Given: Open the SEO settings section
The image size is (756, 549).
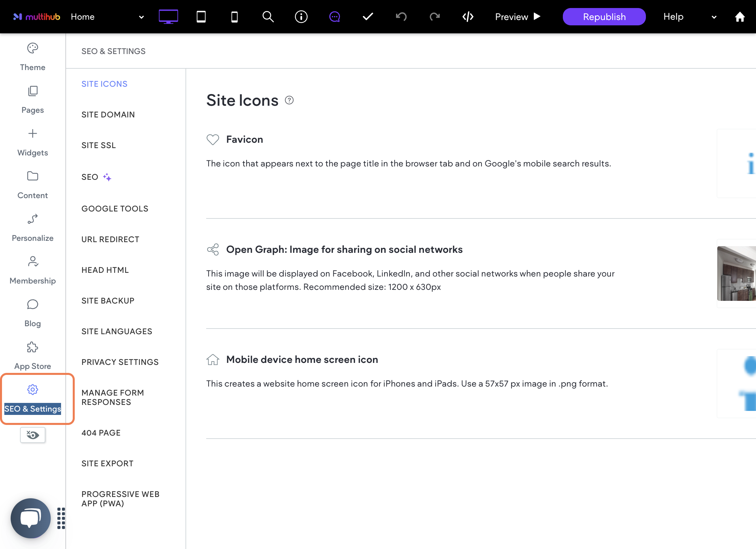Looking at the screenshot, I should pos(90,177).
